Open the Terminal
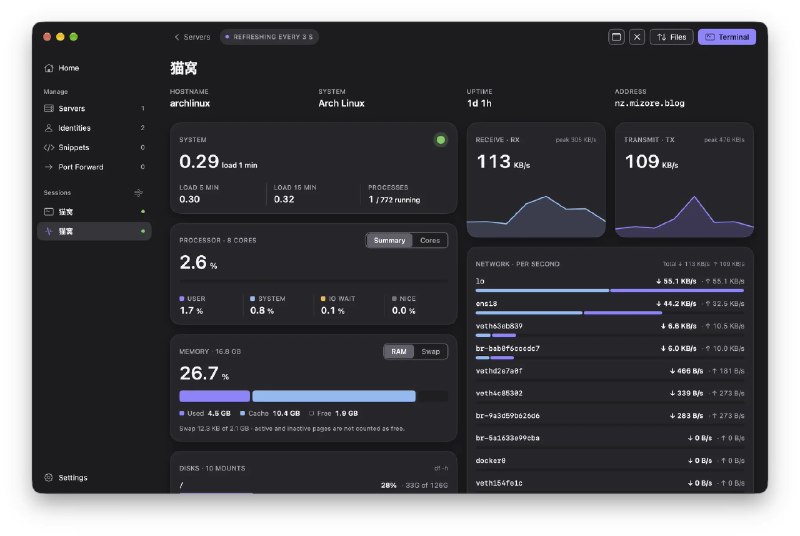This screenshot has width=800, height=536. click(727, 37)
